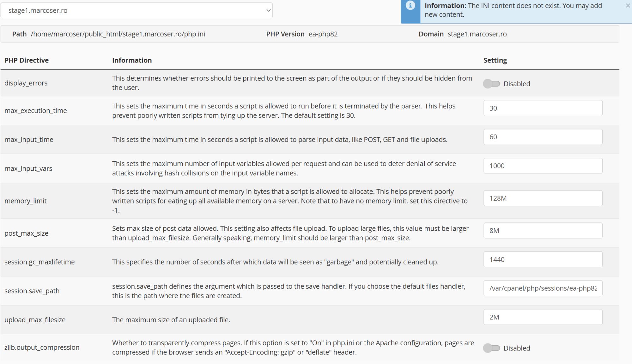Screen dimensions: 632x364
Task: Dismiss the INI content information alert
Action: tap(628, 6)
